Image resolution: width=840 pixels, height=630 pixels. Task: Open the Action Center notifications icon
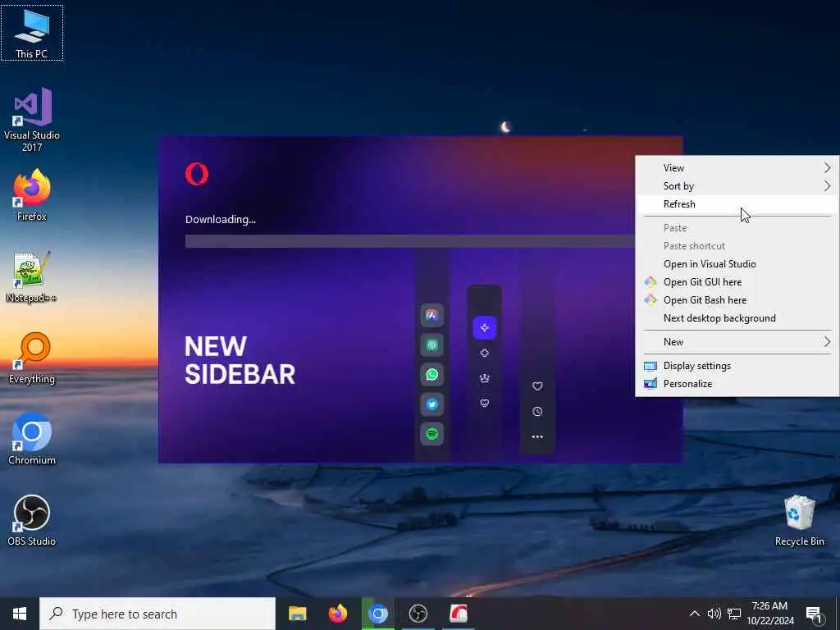[x=814, y=614]
